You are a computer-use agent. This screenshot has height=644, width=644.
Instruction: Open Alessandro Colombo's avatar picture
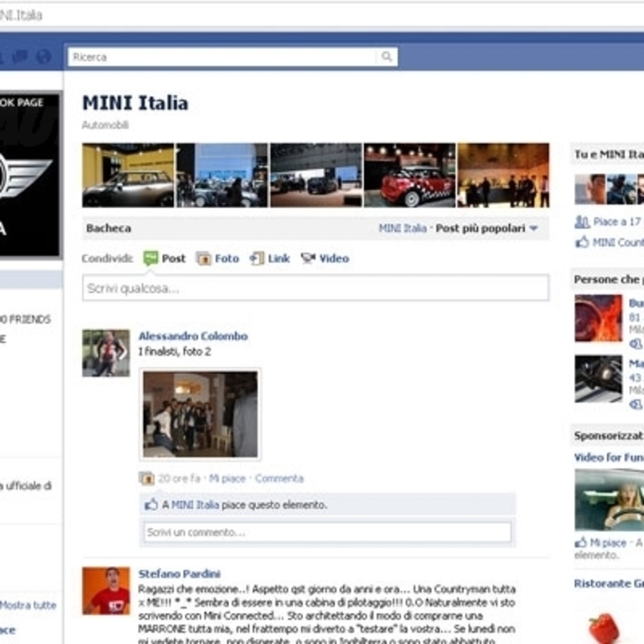pos(106,353)
